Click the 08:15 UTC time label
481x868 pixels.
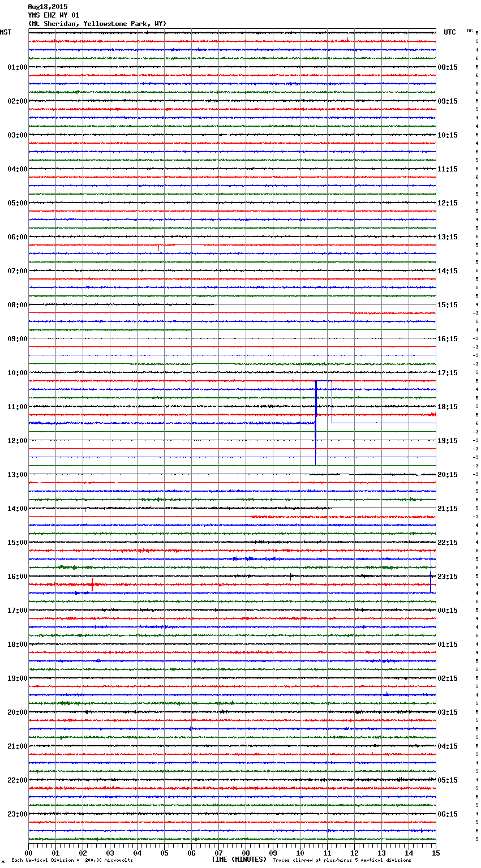448,67
